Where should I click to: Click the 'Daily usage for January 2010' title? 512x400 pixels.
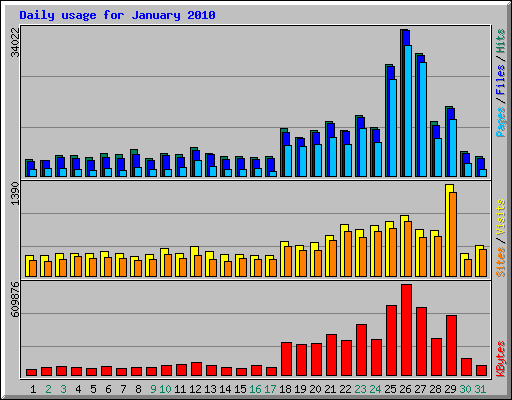[x=117, y=15]
